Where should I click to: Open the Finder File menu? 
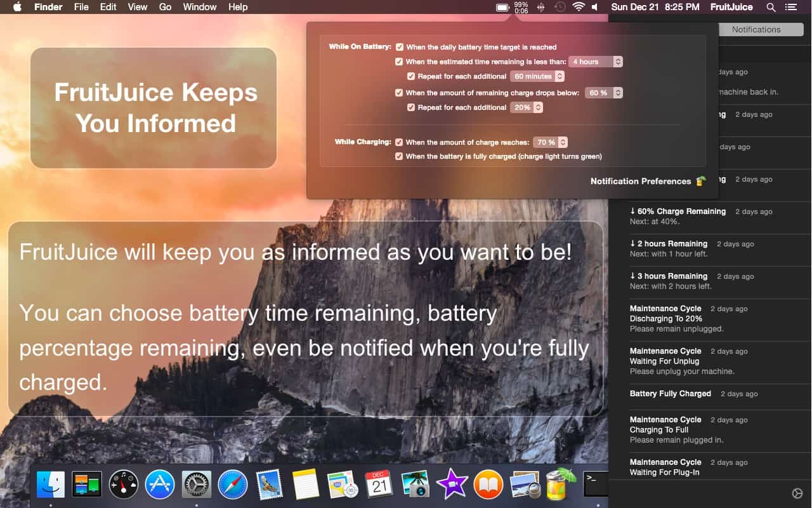[x=81, y=8]
